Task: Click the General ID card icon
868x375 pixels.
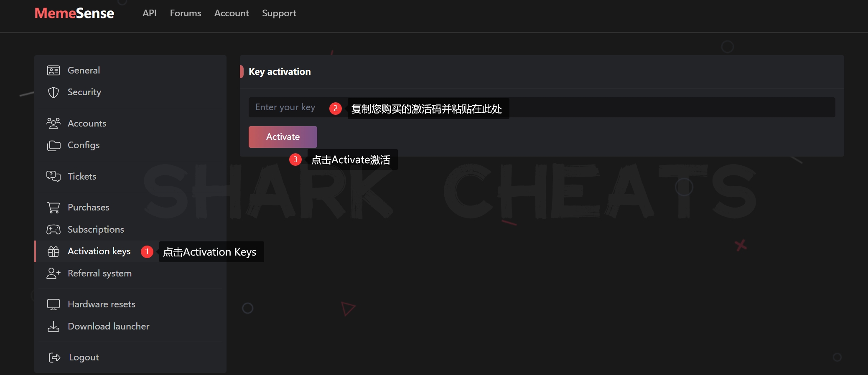Action: [x=53, y=70]
